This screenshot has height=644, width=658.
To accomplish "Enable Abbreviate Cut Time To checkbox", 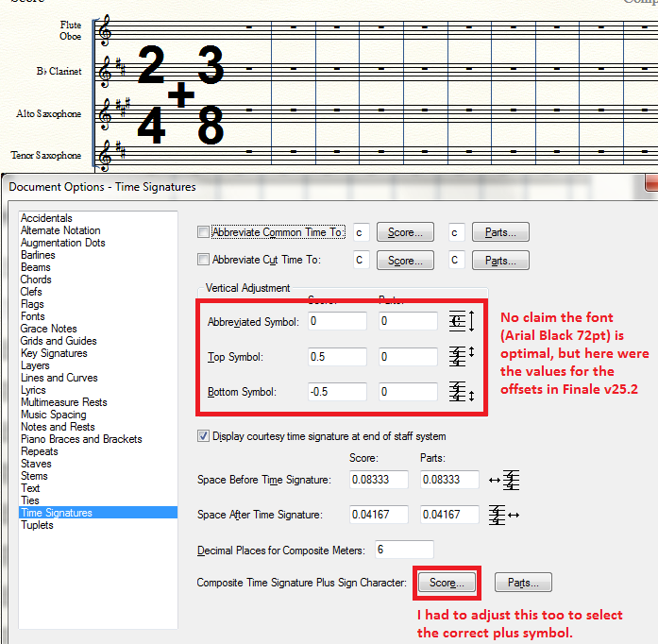I will [x=204, y=260].
